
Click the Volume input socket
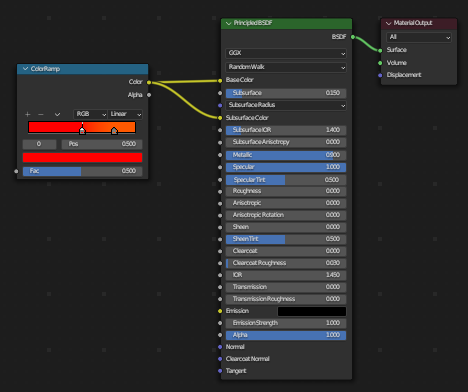[x=380, y=63]
